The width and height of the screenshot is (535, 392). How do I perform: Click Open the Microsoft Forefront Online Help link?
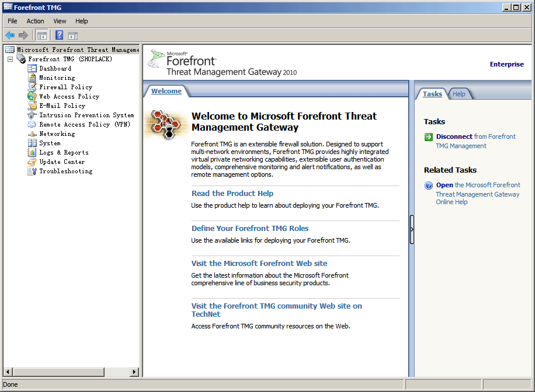478,193
